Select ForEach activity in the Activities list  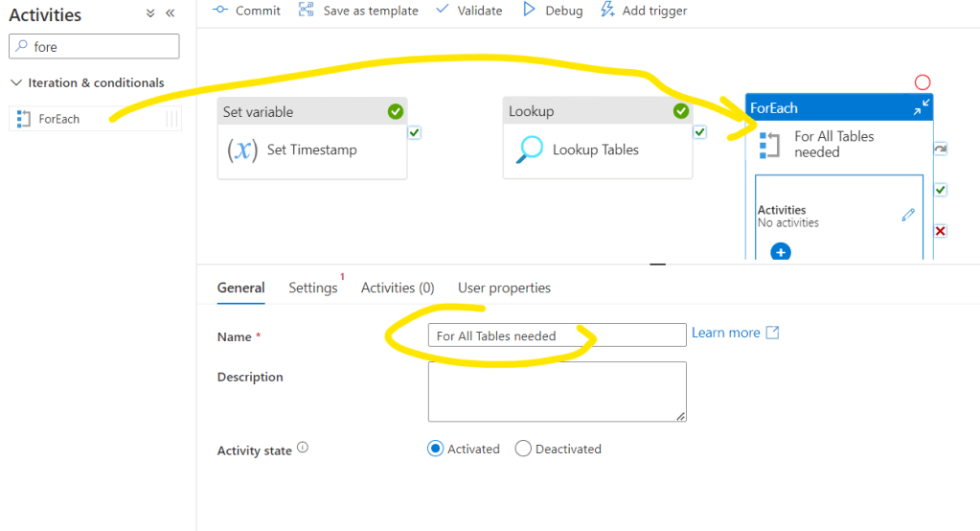tap(59, 119)
